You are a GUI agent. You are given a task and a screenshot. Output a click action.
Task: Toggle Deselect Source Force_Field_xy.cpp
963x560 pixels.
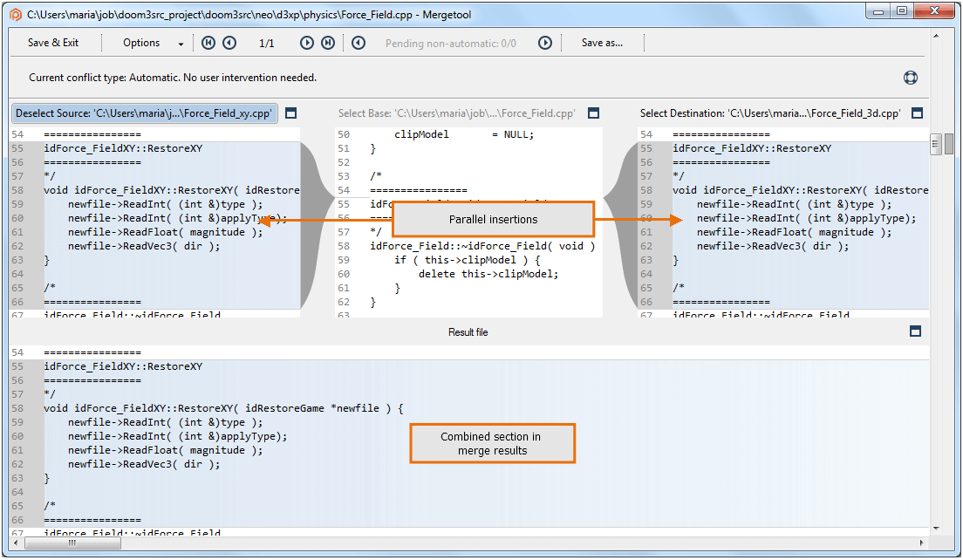tap(144, 113)
